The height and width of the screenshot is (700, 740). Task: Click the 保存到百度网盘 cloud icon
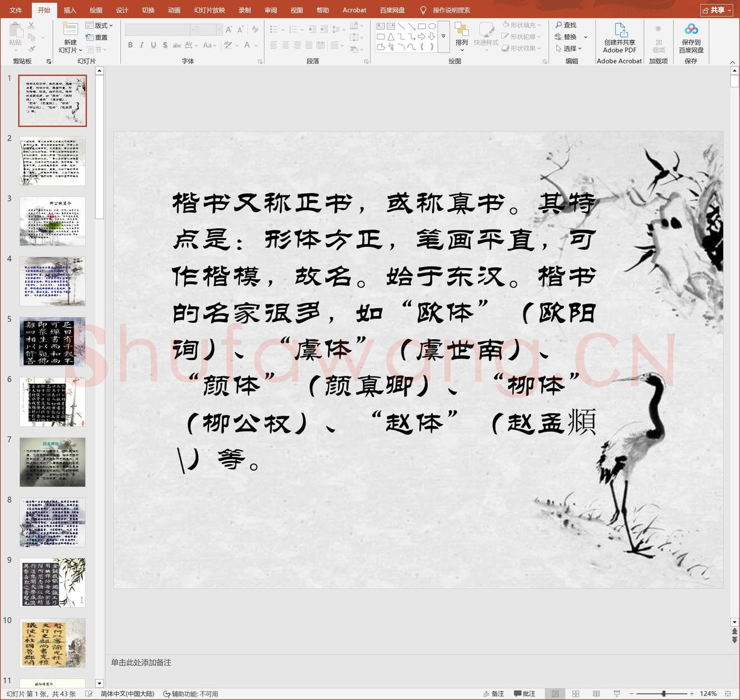tap(691, 29)
